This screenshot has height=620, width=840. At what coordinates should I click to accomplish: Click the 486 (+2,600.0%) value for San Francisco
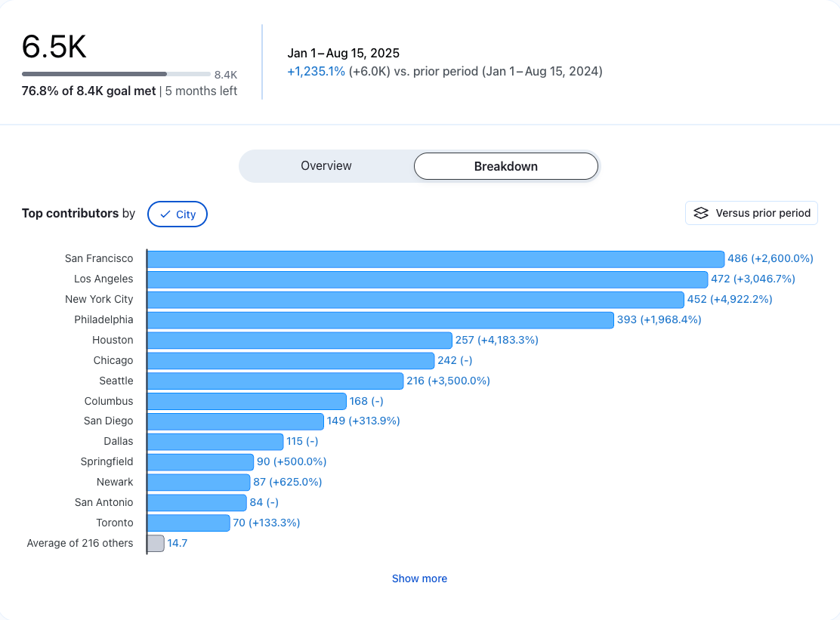click(x=769, y=258)
